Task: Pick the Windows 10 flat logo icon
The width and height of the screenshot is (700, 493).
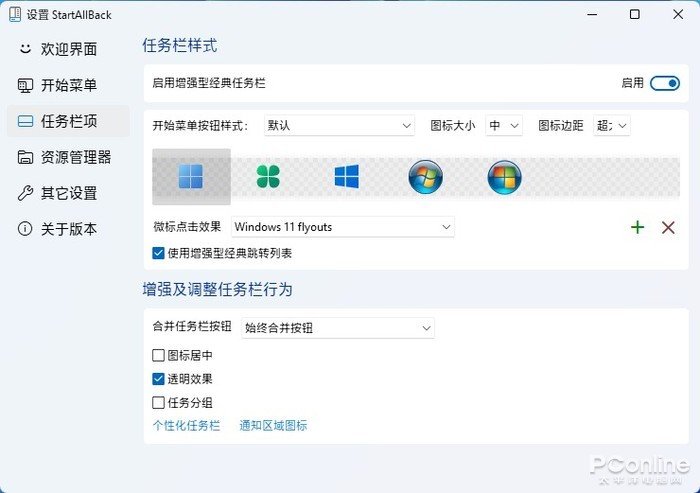Action: 347,176
